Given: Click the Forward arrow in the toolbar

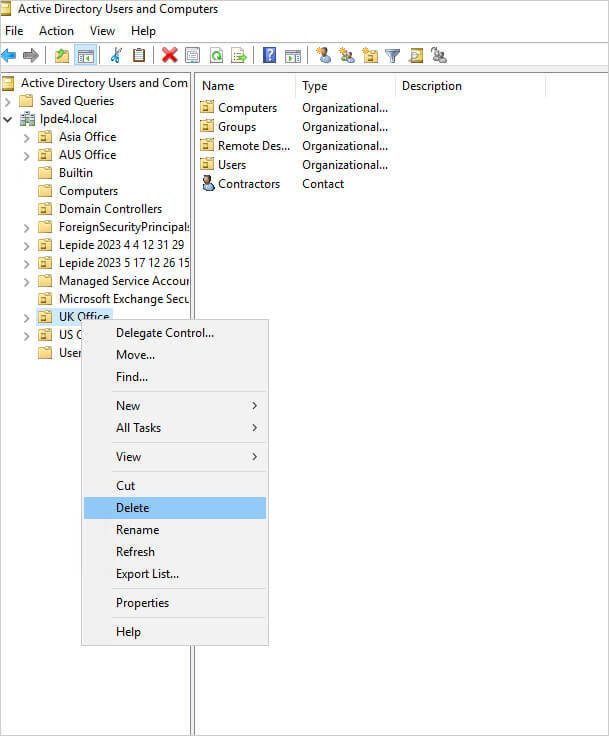Looking at the screenshot, I should [x=31, y=55].
